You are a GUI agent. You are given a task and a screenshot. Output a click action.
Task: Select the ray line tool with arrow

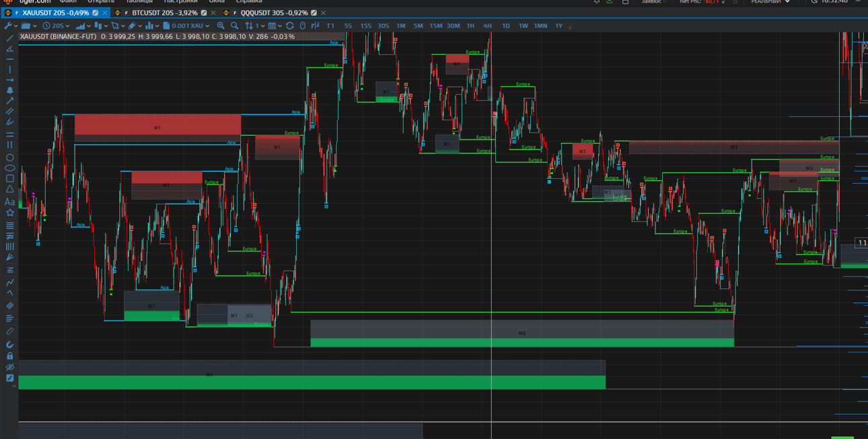9,79
